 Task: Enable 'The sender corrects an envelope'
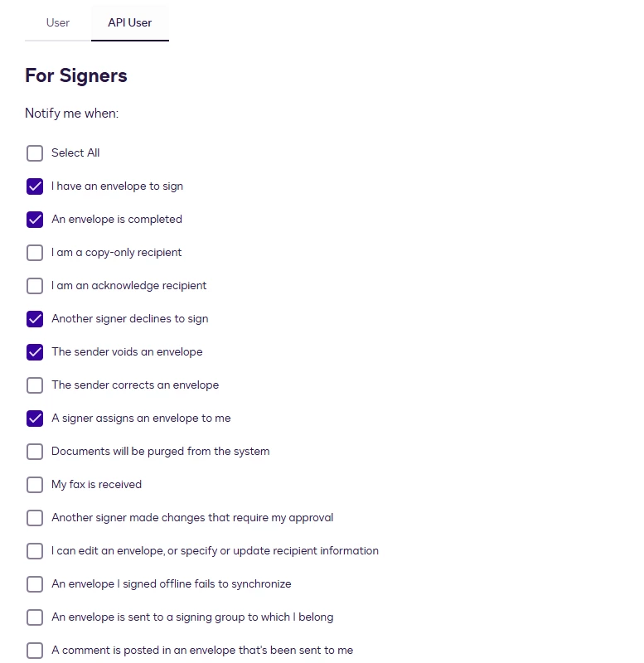(x=35, y=385)
